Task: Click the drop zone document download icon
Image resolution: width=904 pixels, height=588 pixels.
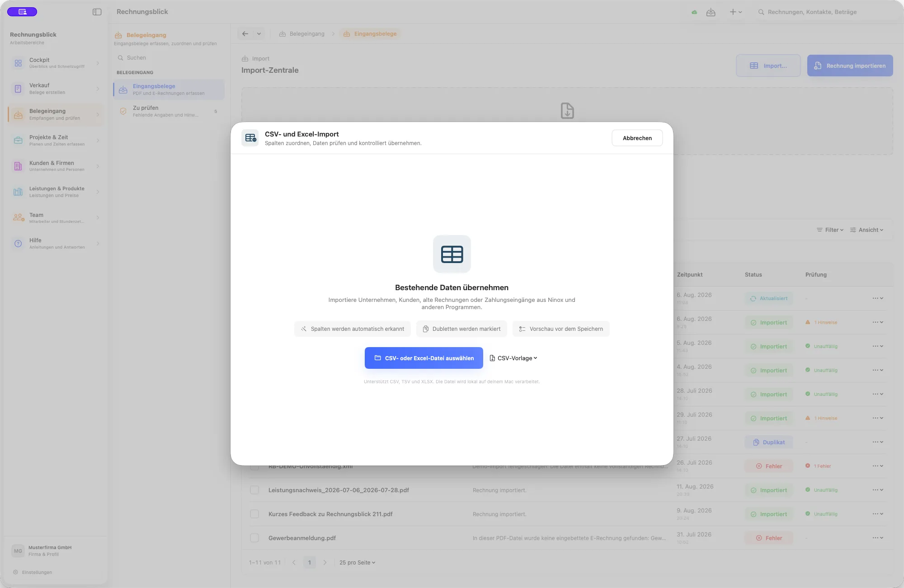Action: point(567,111)
